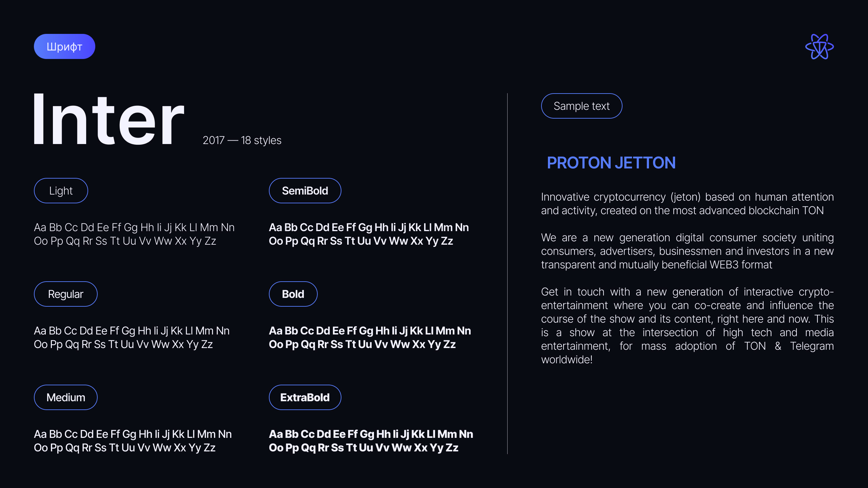Click the 'Get in touch' paragraph
The image size is (868, 488).
[x=687, y=326]
